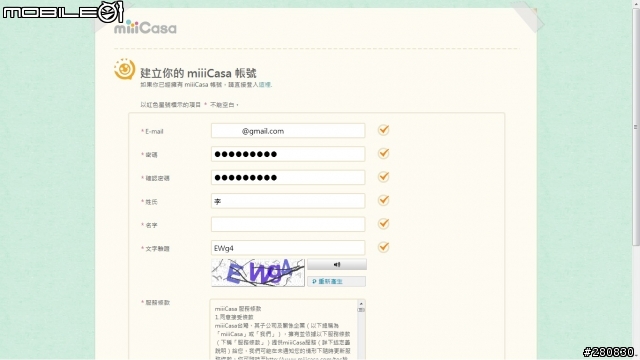Viewport: 640px width, 360px height.
Task: Click the smiley face icon beside the heading
Action: (x=124, y=69)
